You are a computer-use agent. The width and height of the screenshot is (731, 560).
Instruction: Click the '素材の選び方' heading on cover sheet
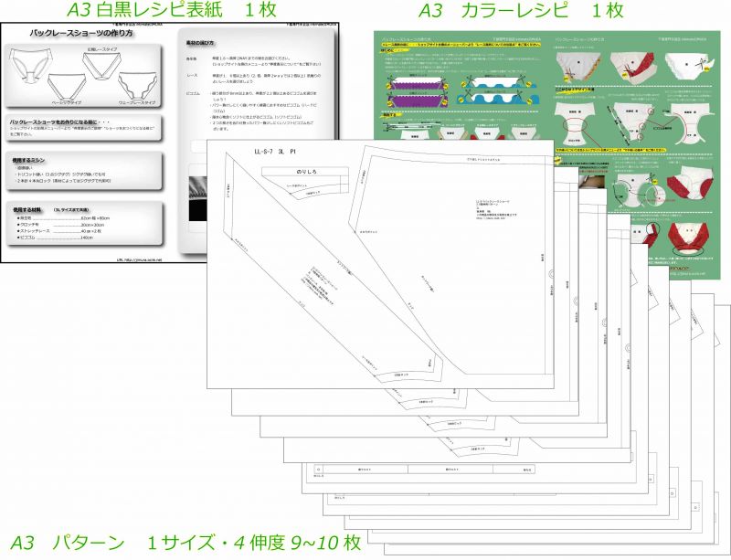[x=200, y=43]
